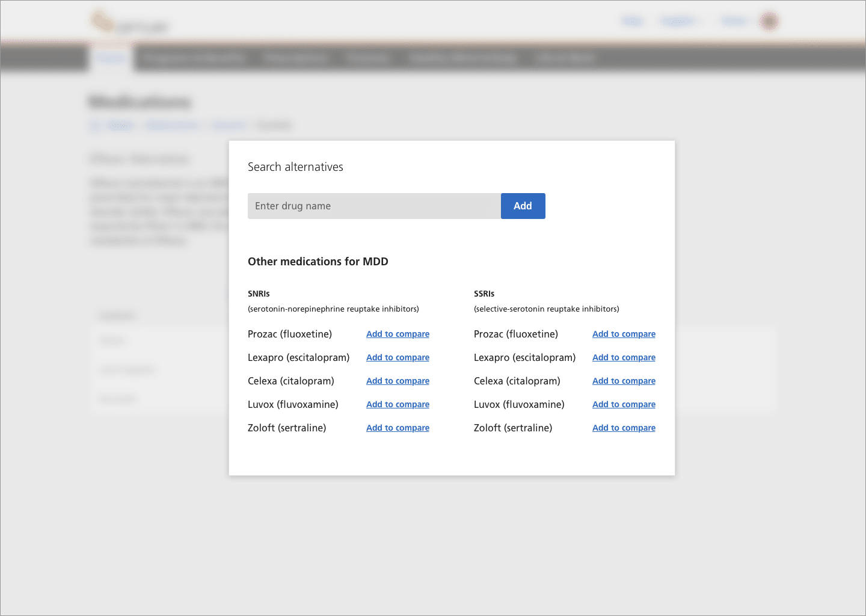Open the account dropdown beside the avatar
This screenshot has height=616, width=866.
pyautogui.click(x=735, y=22)
